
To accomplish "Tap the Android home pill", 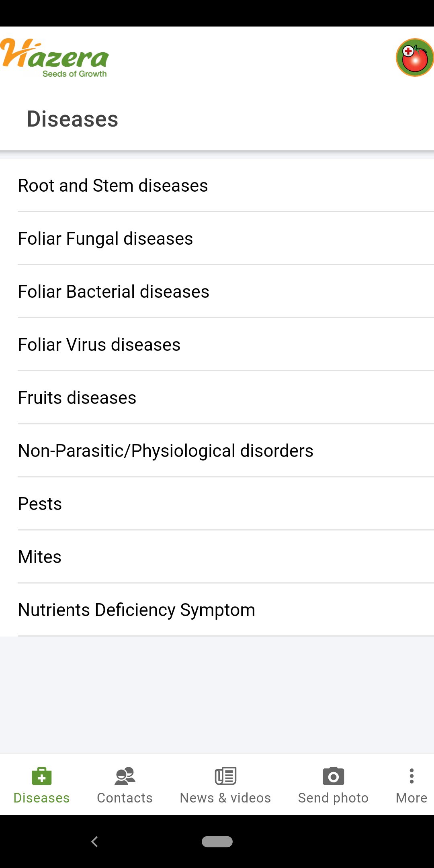I will (x=217, y=841).
